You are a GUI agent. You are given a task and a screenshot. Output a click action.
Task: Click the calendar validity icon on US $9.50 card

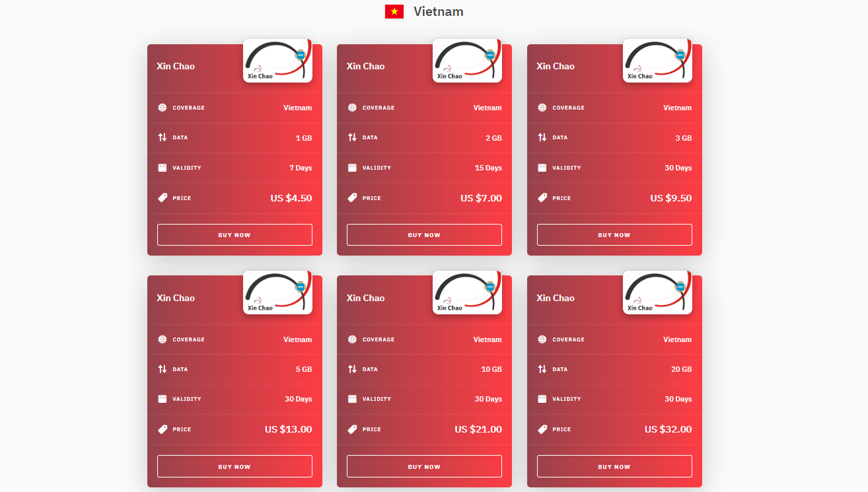pyautogui.click(x=542, y=168)
